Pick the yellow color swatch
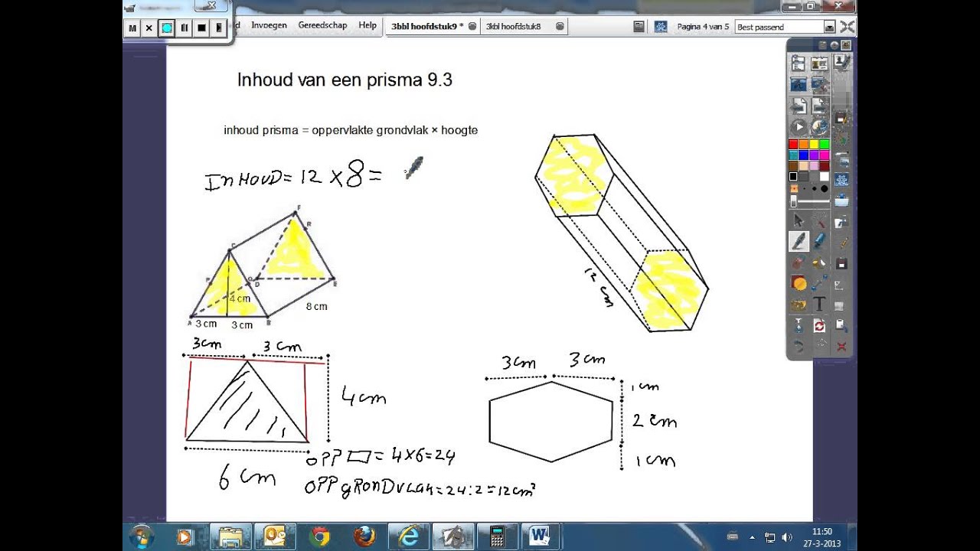The height and width of the screenshot is (551, 980). click(x=814, y=144)
